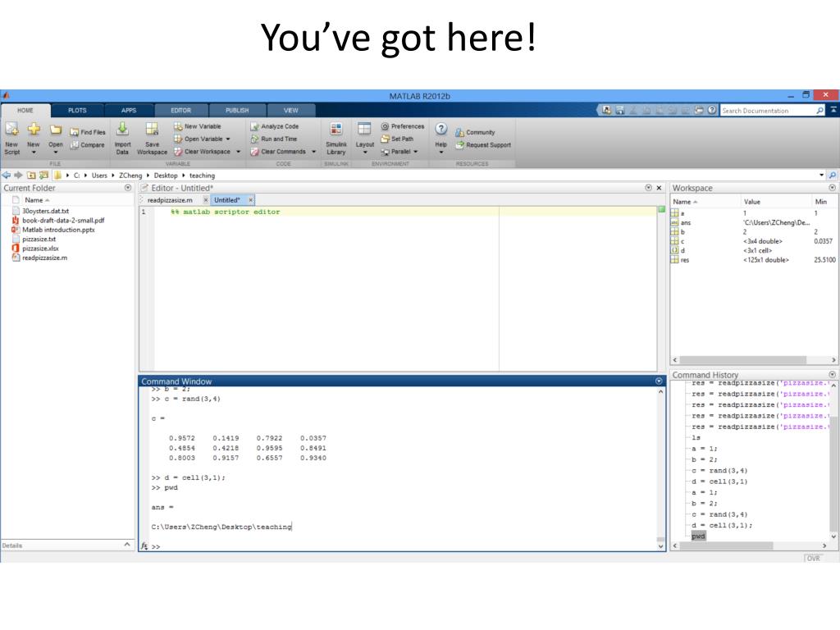Click the Compare files button
Viewport: 840px width, 630px height.
(87, 144)
